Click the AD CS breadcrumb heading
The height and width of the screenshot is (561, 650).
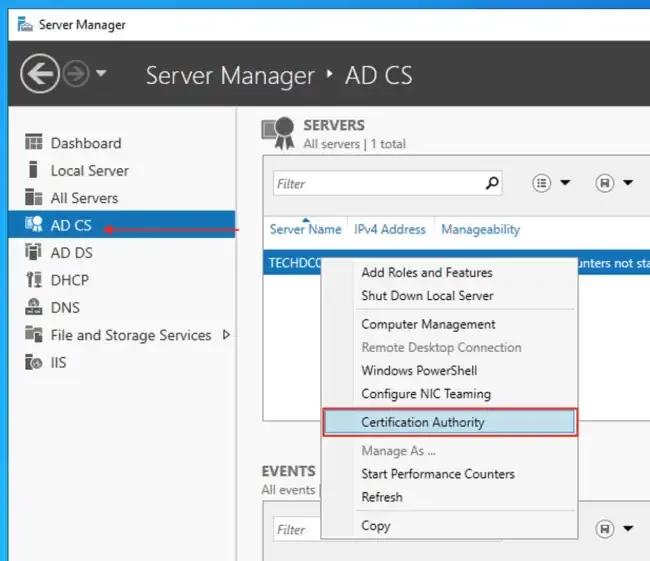[x=379, y=75]
